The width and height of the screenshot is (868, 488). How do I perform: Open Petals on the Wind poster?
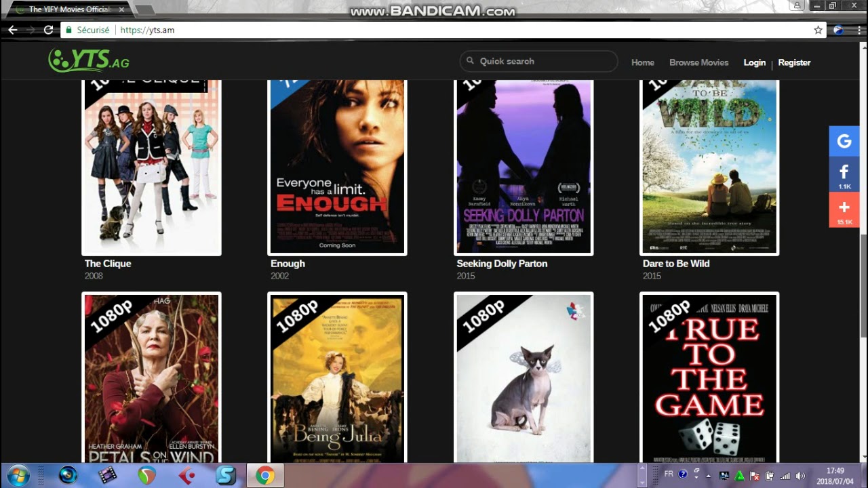(151, 378)
